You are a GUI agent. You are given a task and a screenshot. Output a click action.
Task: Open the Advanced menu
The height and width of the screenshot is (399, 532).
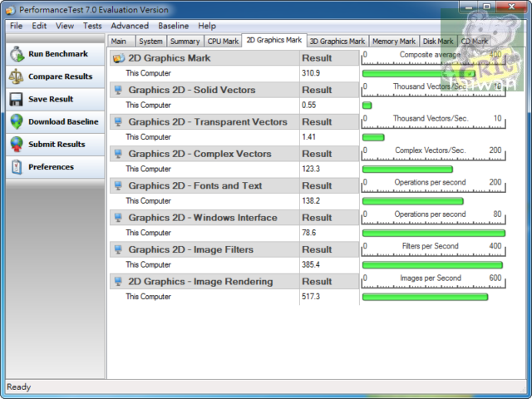(x=130, y=26)
